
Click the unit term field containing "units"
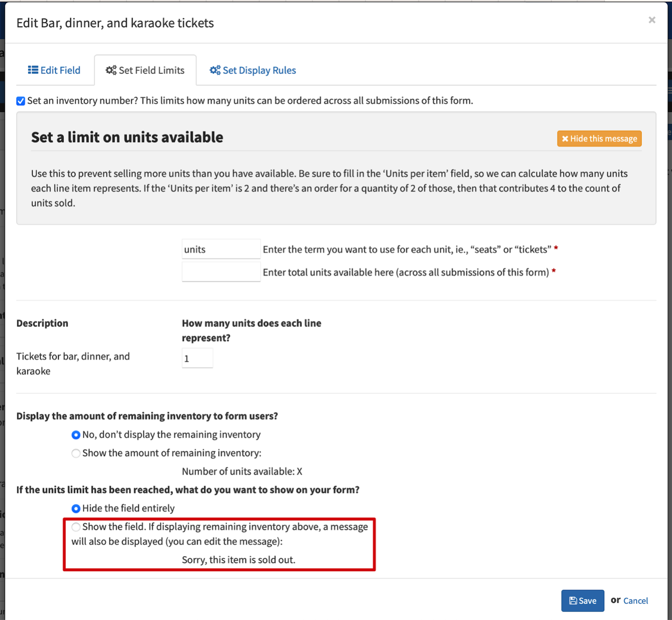tap(221, 249)
